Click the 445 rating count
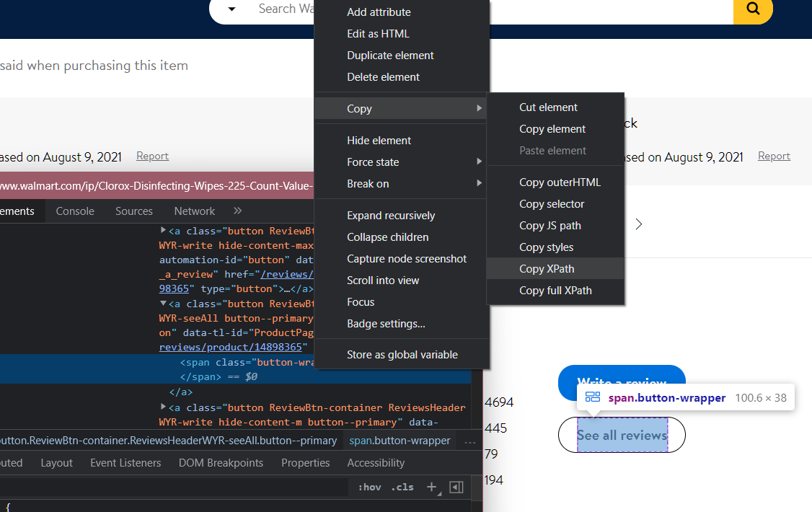This screenshot has height=512, width=812. point(495,428)
